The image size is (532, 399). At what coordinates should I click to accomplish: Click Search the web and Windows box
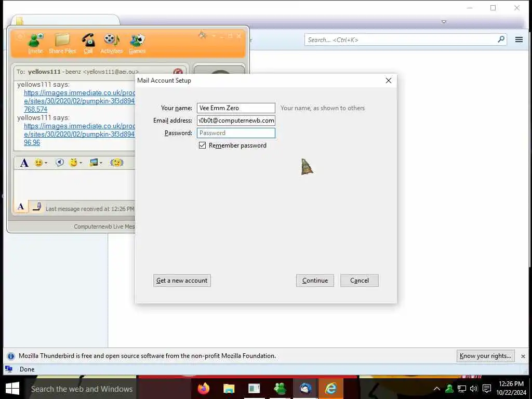click(x=82, y=389)
